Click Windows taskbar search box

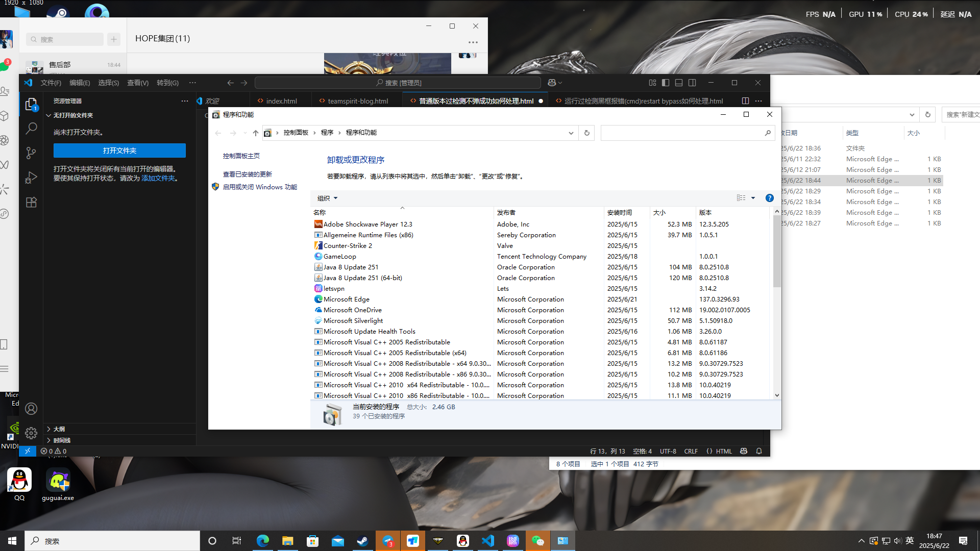pos(112,541)
